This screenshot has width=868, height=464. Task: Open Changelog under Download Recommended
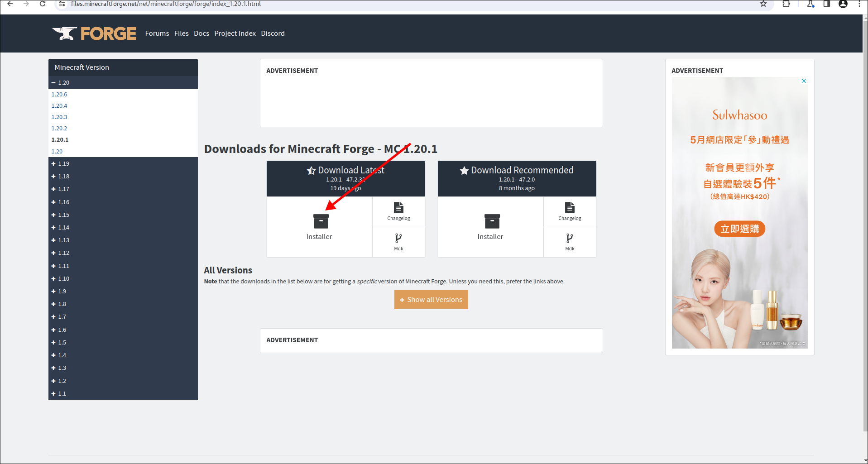click(570, 211)
